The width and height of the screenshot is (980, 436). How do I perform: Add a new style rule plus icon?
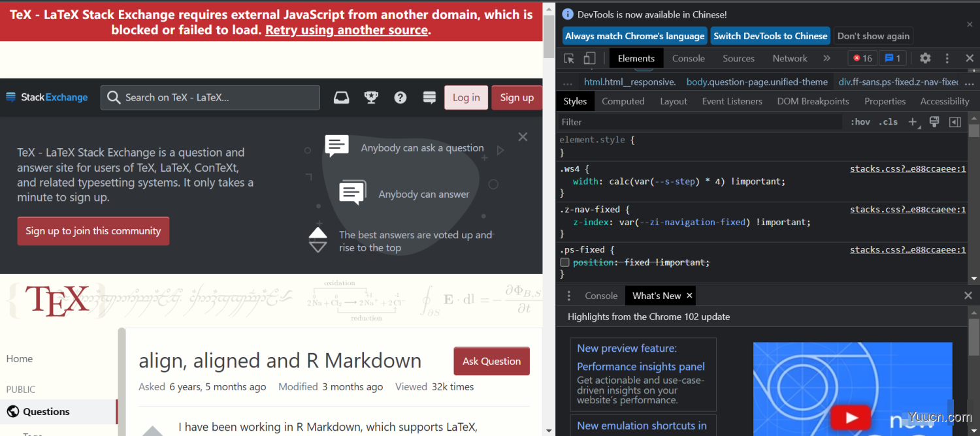[913, 122]
